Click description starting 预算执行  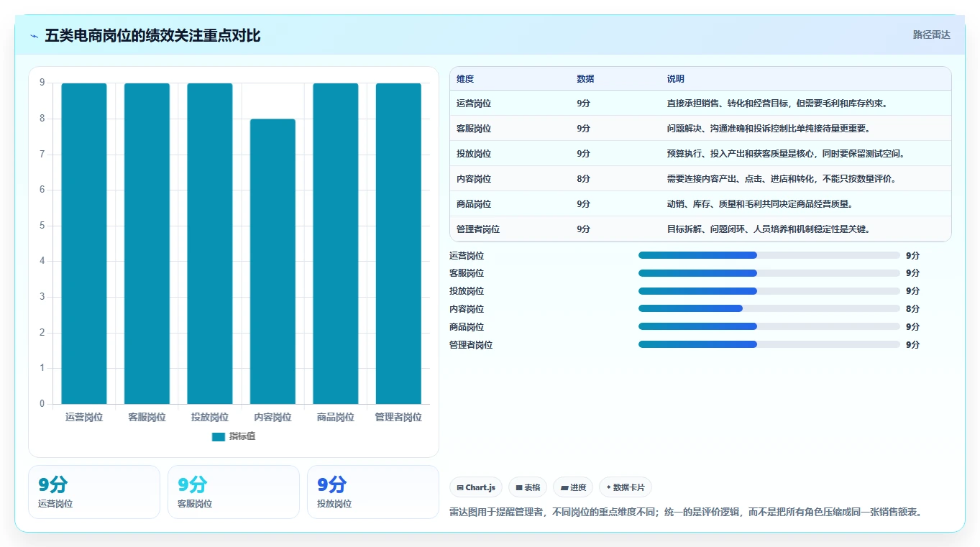point(786,154)
